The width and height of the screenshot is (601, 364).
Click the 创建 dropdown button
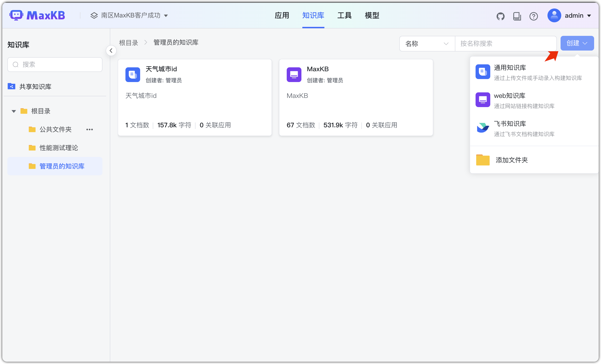(577, 43)
